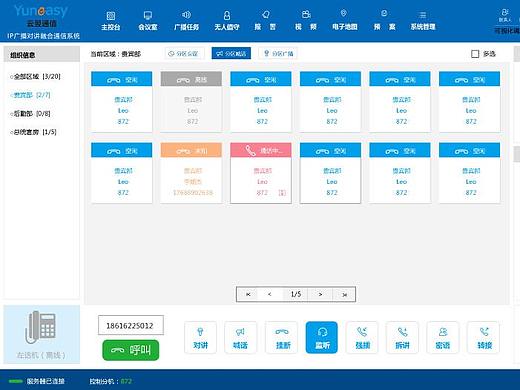This screenshot has width=520, height=390.
Task: Open 系统管理 system management
Action: tap(423, 21)
